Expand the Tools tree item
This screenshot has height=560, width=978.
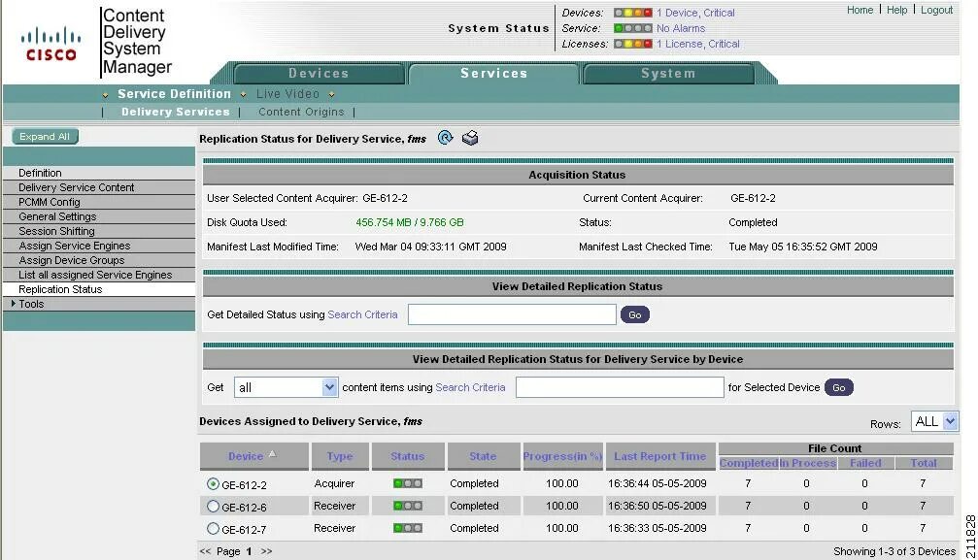coord(13,304)
